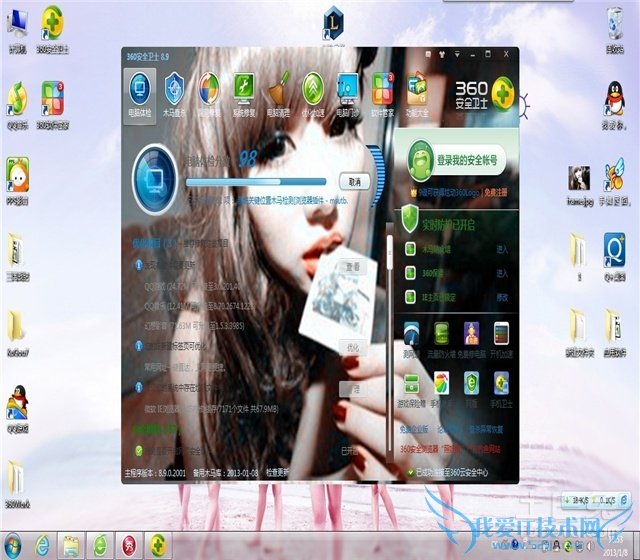Image resolution: width=640 pixels, height=560 pixels.
Task: Open the QQ游戏 desktop shortcut
Action: click(x=18, y=409)
